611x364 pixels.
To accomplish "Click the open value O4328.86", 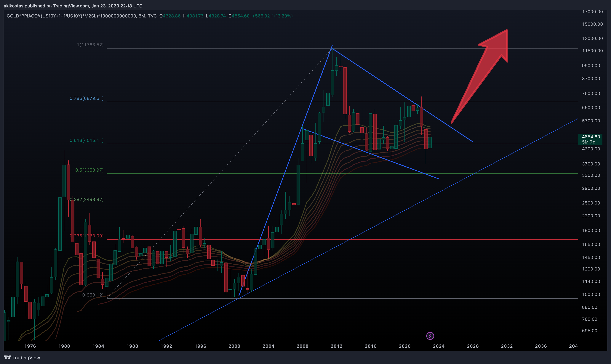I will pos(170,16).
